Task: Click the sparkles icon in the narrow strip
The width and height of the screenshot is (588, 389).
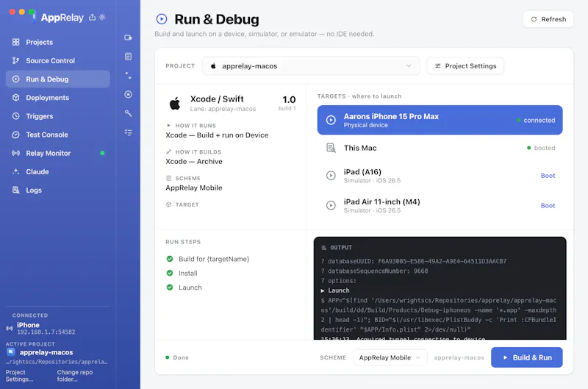Action: point(128,76)
